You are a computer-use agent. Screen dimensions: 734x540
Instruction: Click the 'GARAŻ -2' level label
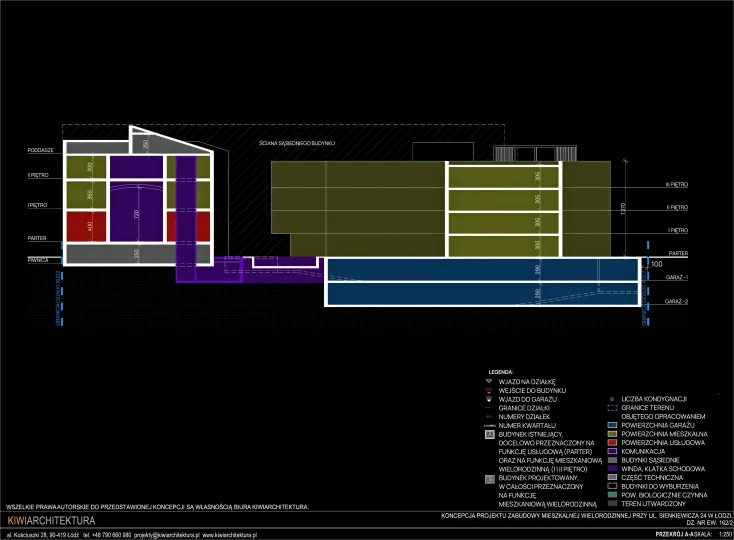[x=677, y=301]
